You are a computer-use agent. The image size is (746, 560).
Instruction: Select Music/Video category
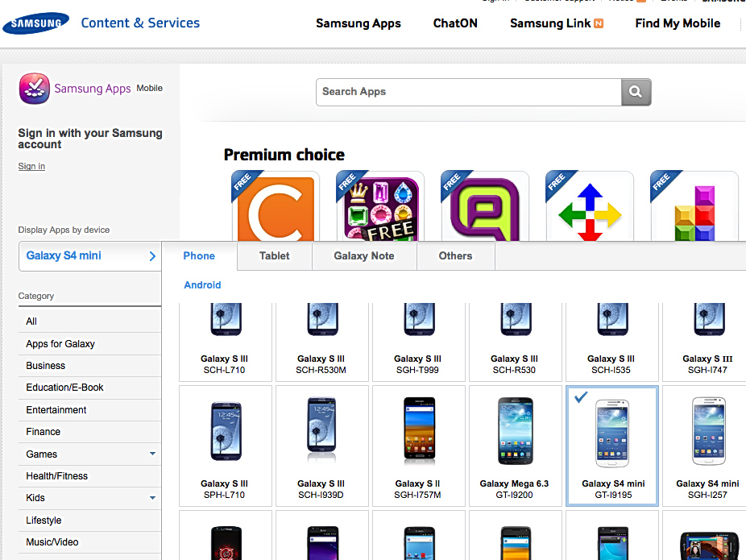tap(90, 542)
